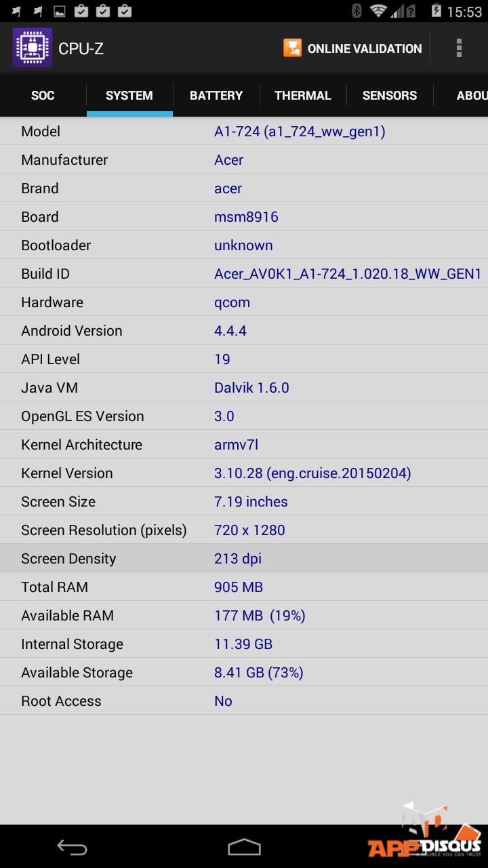Viewport: 488px width, 868px height.
Task: Select the Root Access row
Action: click(x=244, y=701)
